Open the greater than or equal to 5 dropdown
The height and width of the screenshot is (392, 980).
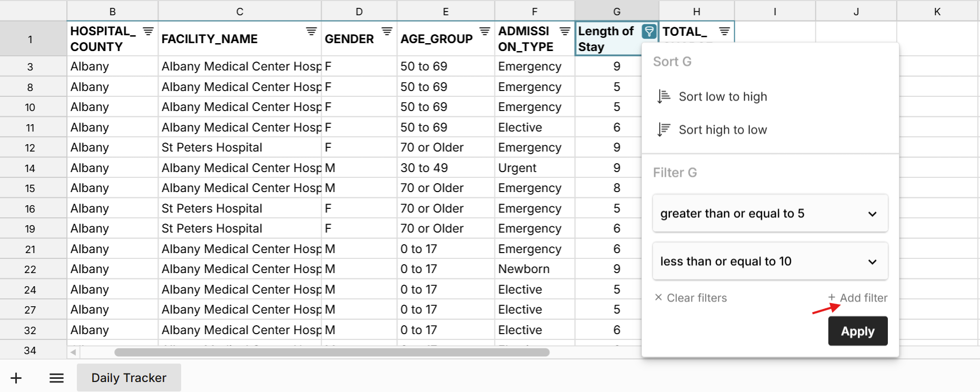pos(770,213)
